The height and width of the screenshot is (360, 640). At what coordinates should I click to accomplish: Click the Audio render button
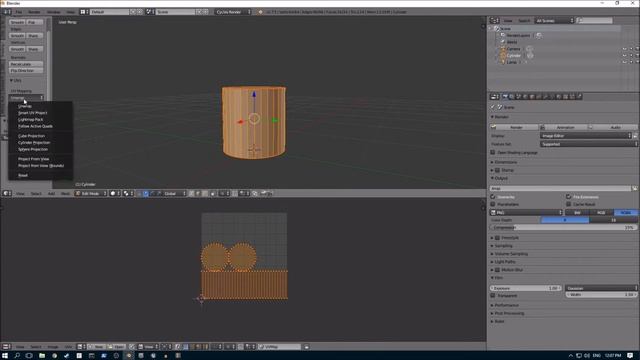point(612,127)
